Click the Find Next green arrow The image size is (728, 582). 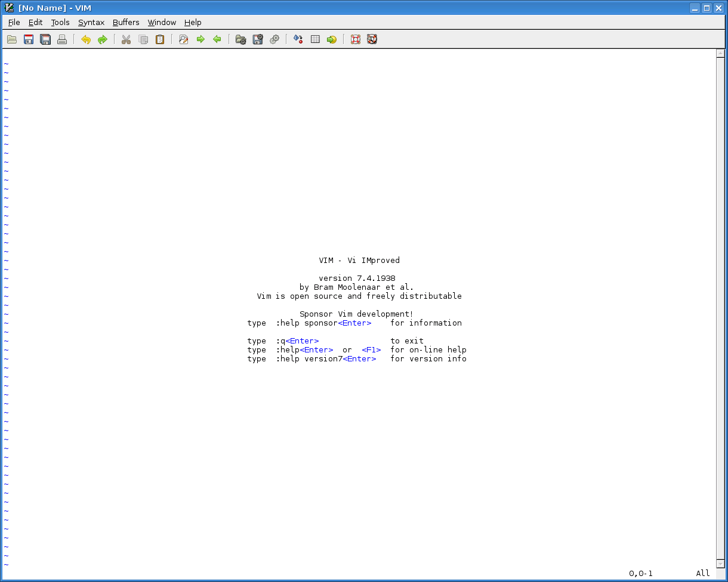(200, 39)
